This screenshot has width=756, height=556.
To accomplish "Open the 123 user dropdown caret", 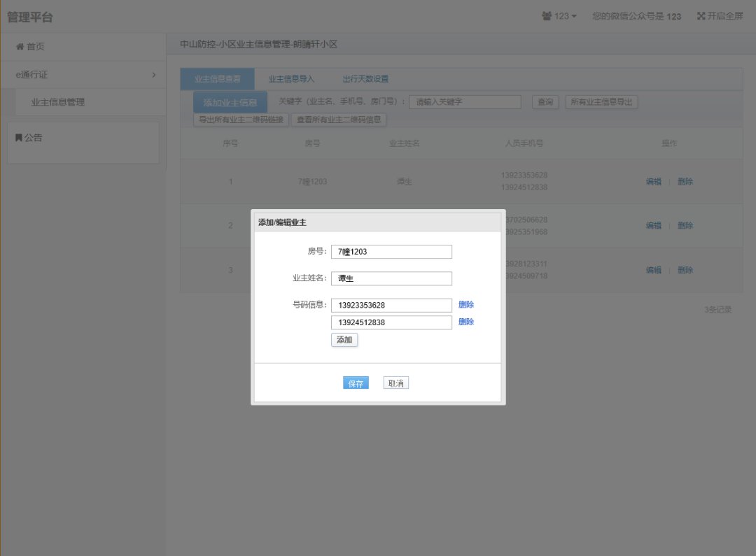I will click(x=574, y=16).
